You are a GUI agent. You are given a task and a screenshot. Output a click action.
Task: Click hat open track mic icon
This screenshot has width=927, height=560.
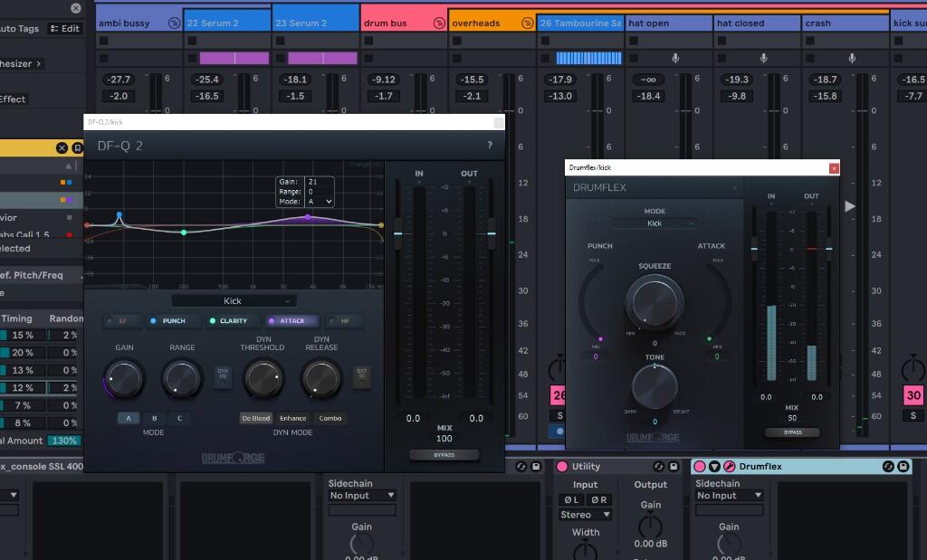675,58
